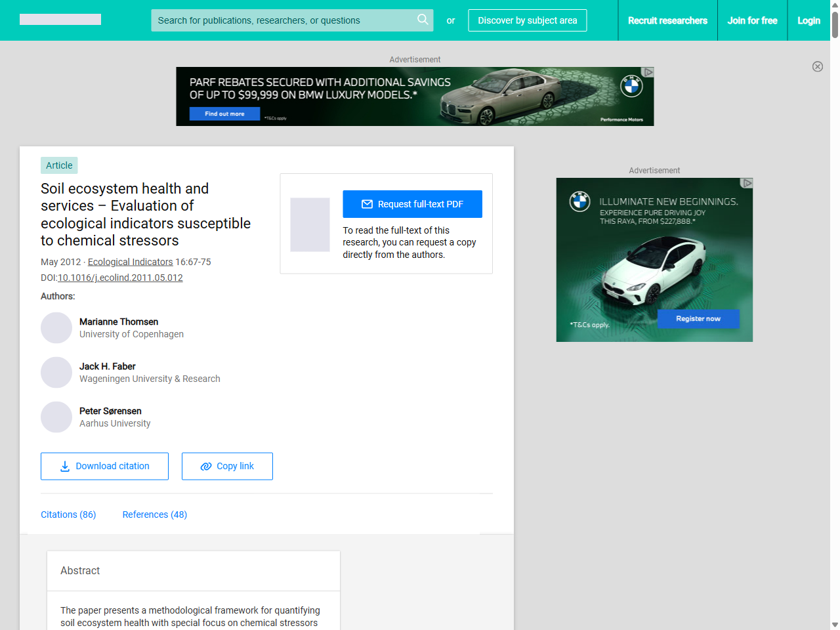Open Marianne Thomsen's author profile
840x630 pixels.
click(x=118, y=322)
